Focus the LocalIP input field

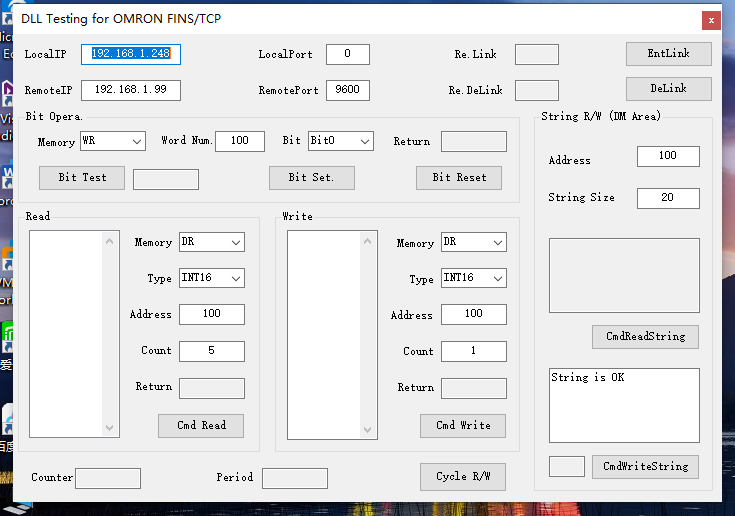pyautogui.click(x=131, y=54)
